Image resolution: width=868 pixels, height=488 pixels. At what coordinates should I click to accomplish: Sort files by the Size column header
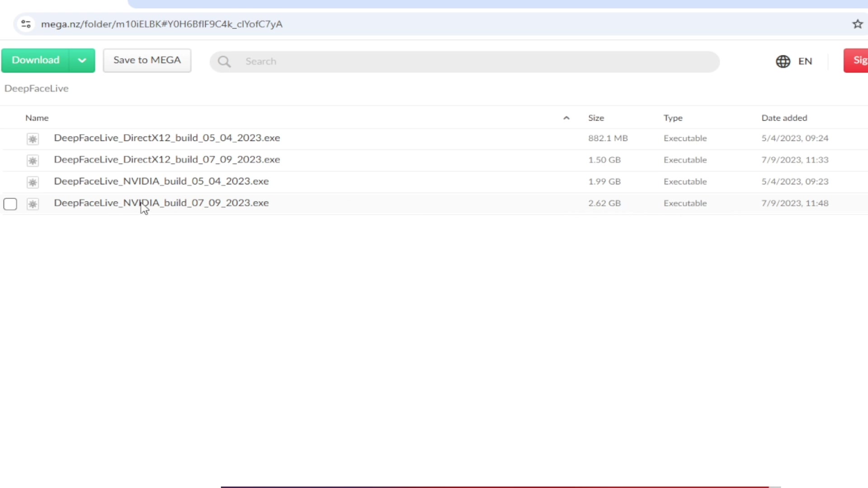click(x=596, y=118)
